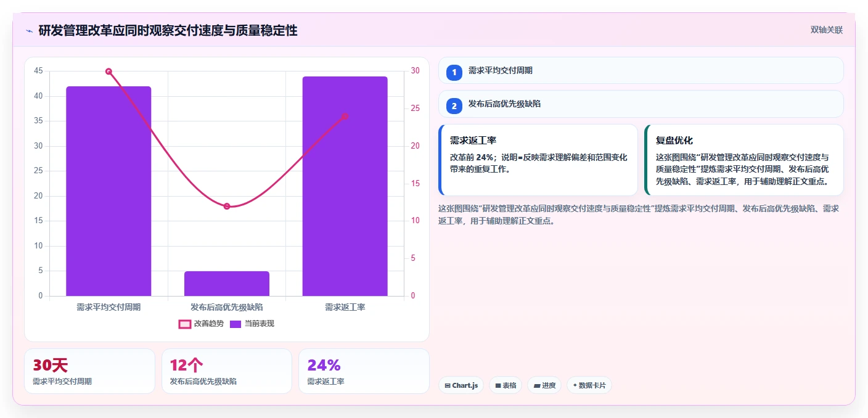Click left axis value 45
Viewport: 868px width, 418px height.
click(x=39, y=71)
